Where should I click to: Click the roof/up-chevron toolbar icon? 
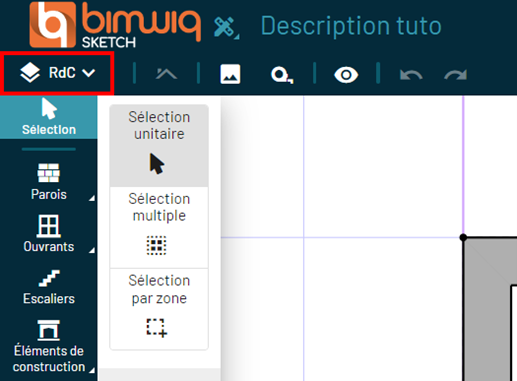click(166, 74)
